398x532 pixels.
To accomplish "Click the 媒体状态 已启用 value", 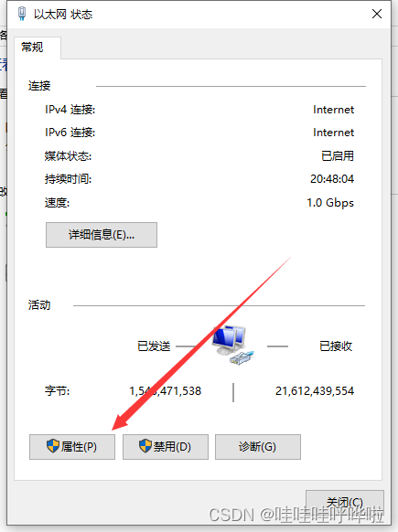I will (x=338, y=155).
